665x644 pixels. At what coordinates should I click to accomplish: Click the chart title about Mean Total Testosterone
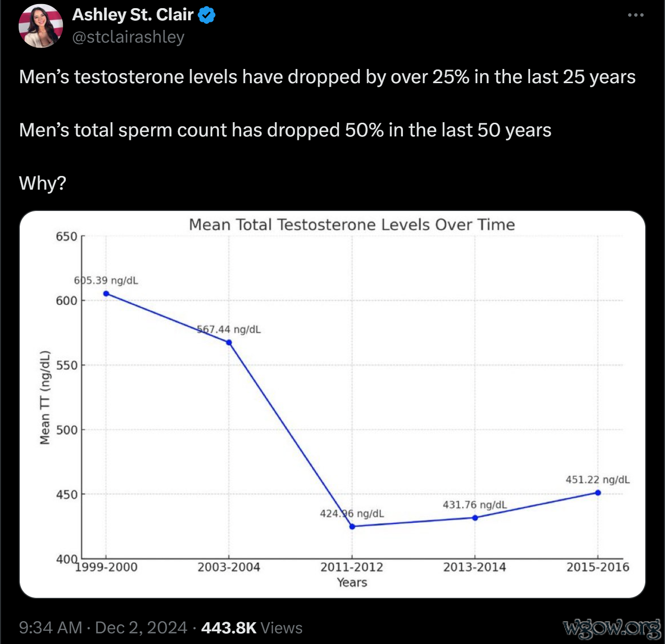pyautogui.click(x=352, y=225)
